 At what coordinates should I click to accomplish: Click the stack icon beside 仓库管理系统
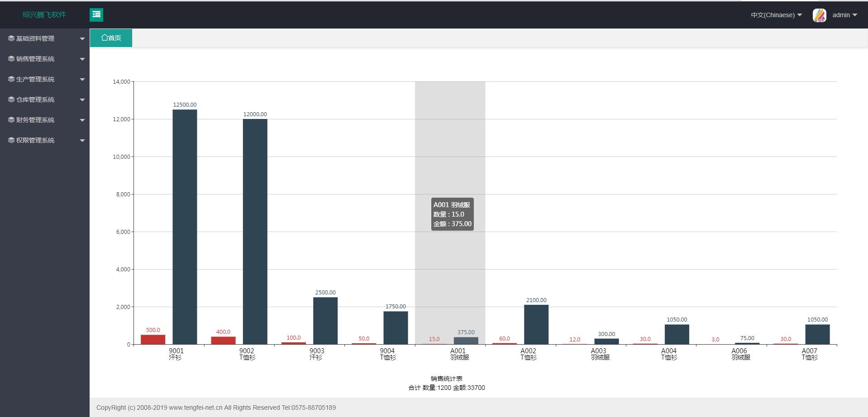point(11,100)
